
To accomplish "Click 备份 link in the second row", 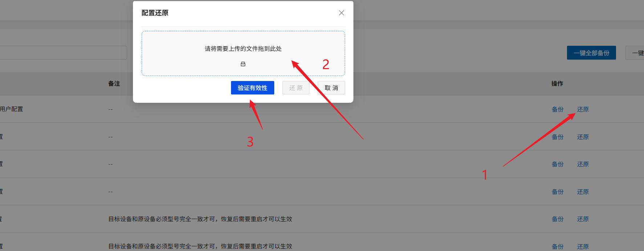I will (x=558, y=137).
